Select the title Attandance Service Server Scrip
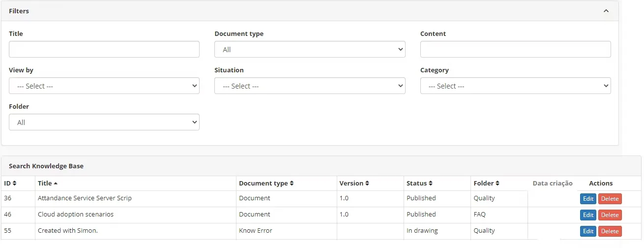644x248 pixels. 85,198
